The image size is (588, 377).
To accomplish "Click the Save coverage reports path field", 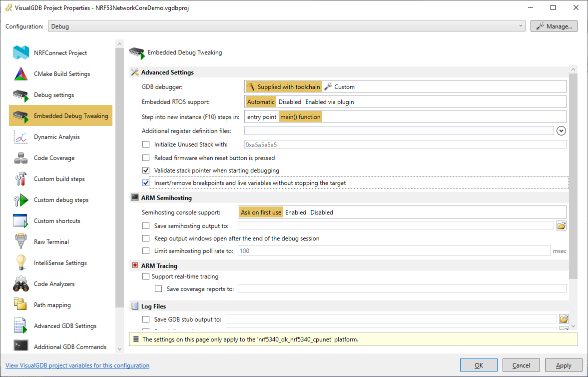I will (x=402, y=289).
